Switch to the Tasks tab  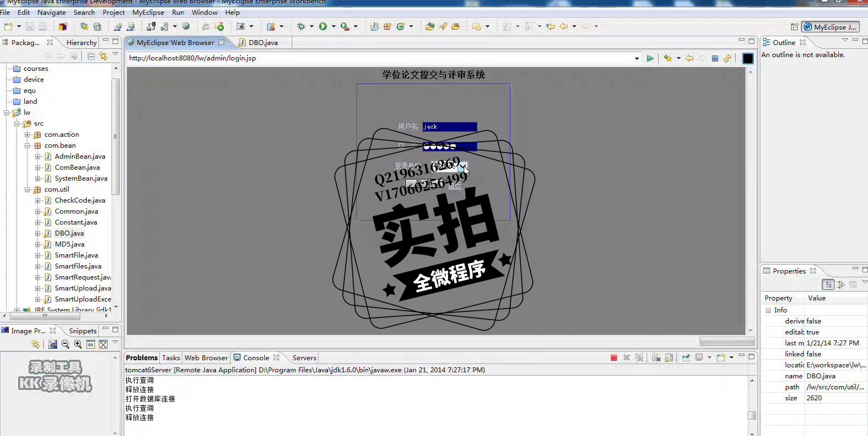[171, 357]
